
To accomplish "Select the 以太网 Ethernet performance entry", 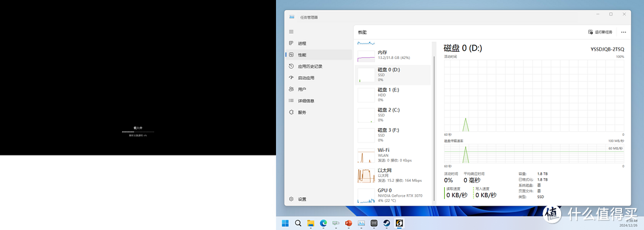I will [x=392, y=175].
